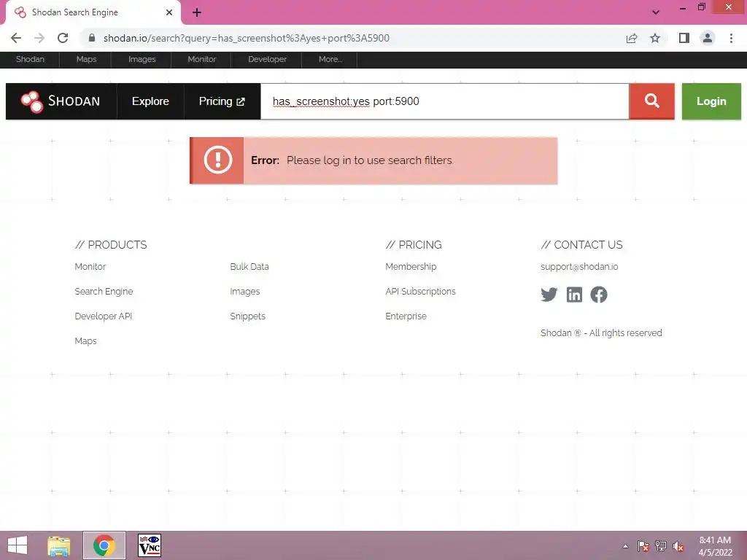The width and height of the screenshot is (747, 560).
Task: Select Images in top navigation bar
Action: click(142, 60)
